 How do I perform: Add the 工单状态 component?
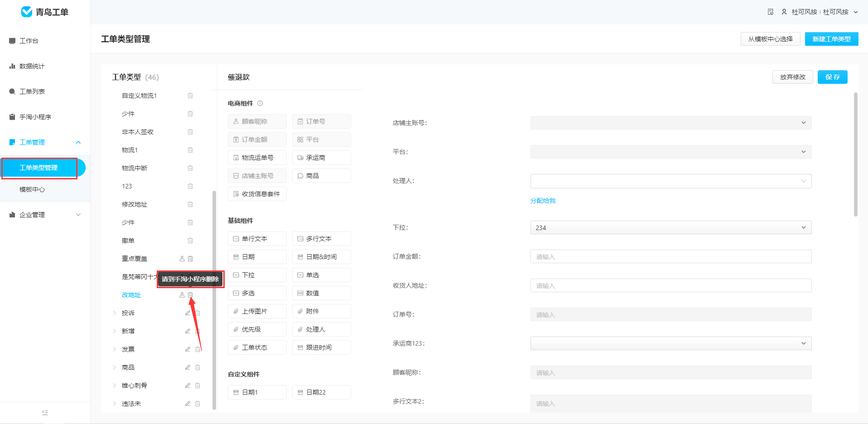pyautogui.click(x=257, y=347)
